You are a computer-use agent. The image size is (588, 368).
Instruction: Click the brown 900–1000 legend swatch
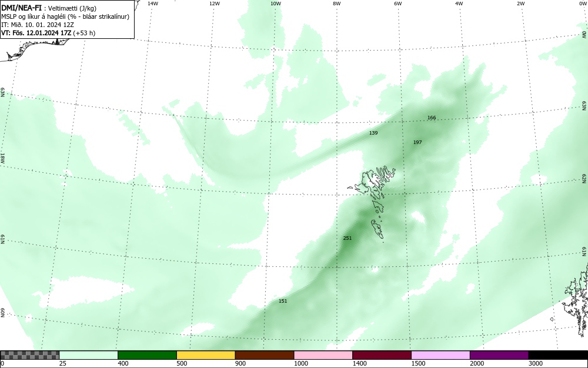[x=265, y=355]
